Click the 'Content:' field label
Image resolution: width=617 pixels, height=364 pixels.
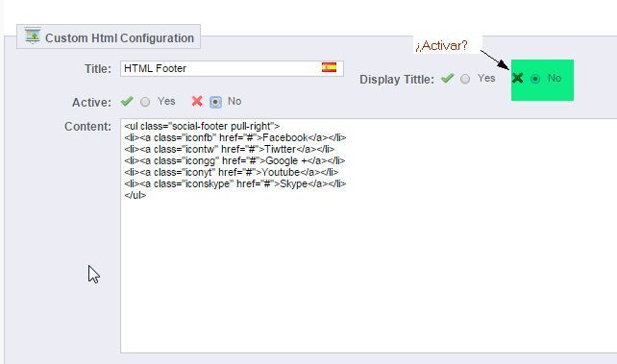point(88,127)
